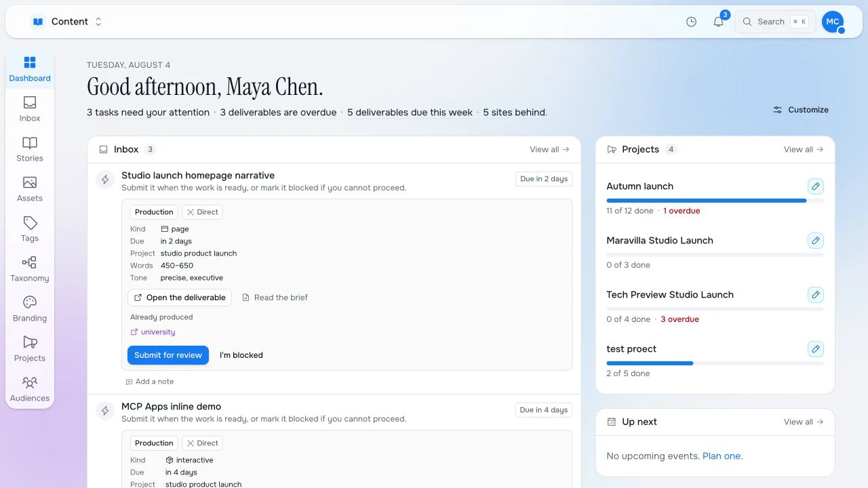Open the Taxonomy section
Viewport: 868px width, 488px height.
point(30,270)
